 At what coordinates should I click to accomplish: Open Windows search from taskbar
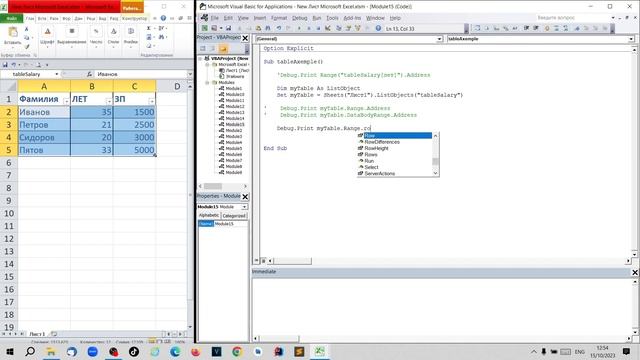coord(30,351)
